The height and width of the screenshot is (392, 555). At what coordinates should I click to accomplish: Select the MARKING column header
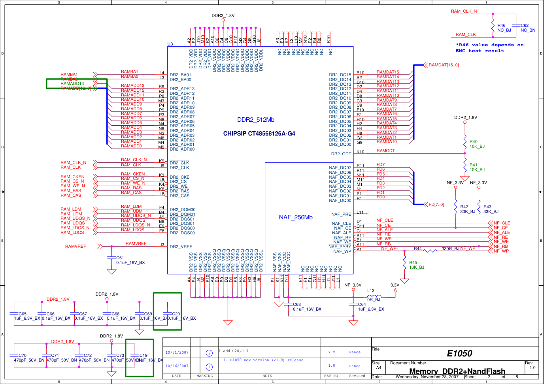pyautogui.click(x=204, y=376)
